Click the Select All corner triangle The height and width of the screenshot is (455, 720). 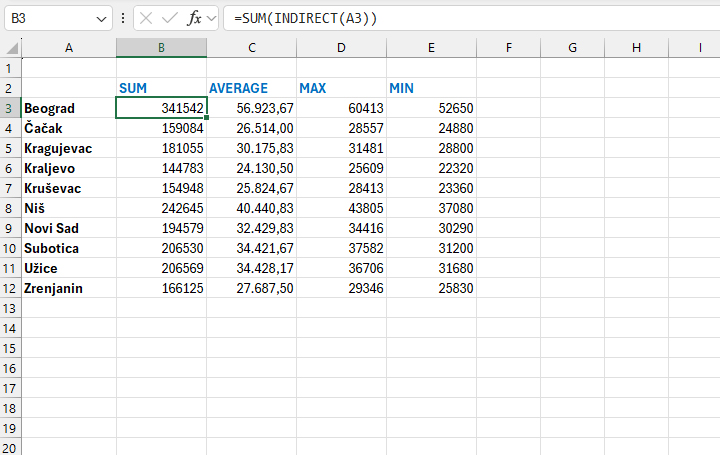point(11,48)
